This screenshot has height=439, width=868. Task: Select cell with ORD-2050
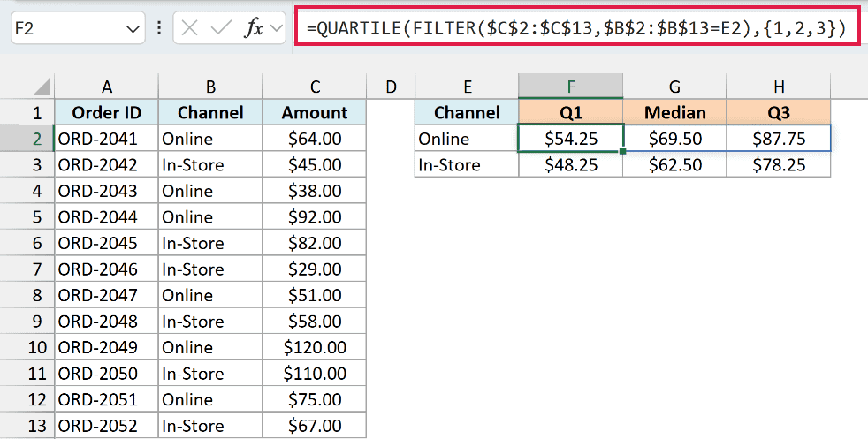point(106,374)
